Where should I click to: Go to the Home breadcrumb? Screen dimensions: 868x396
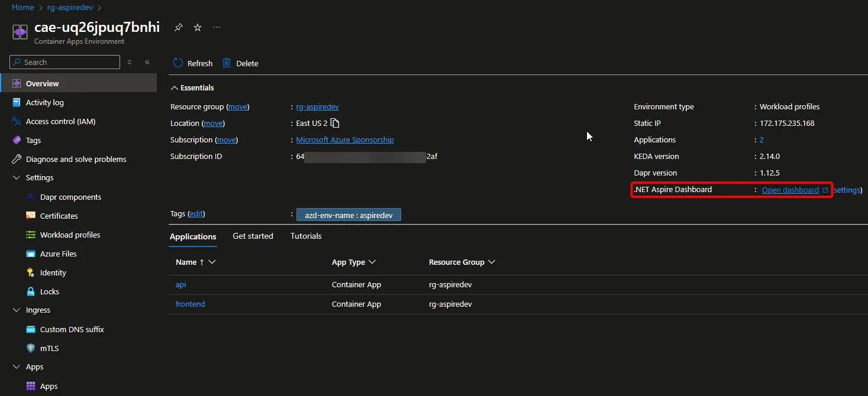[x=23, y=8]
